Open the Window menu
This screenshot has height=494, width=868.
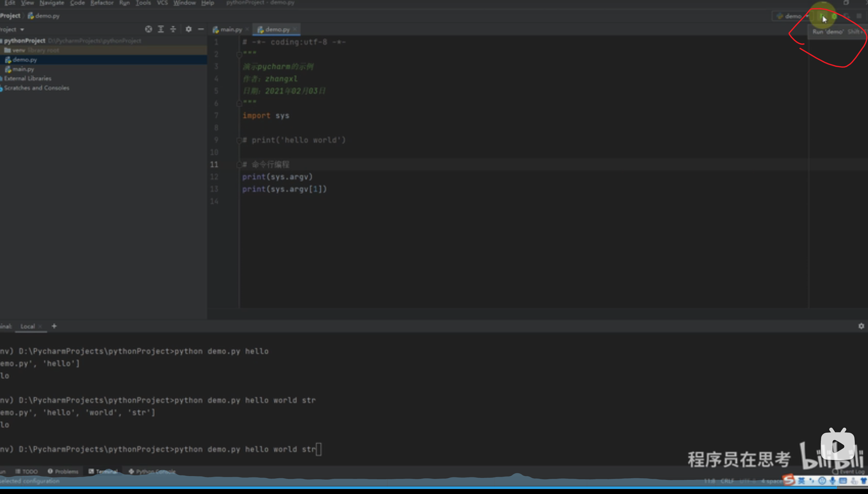click(185, 3)
